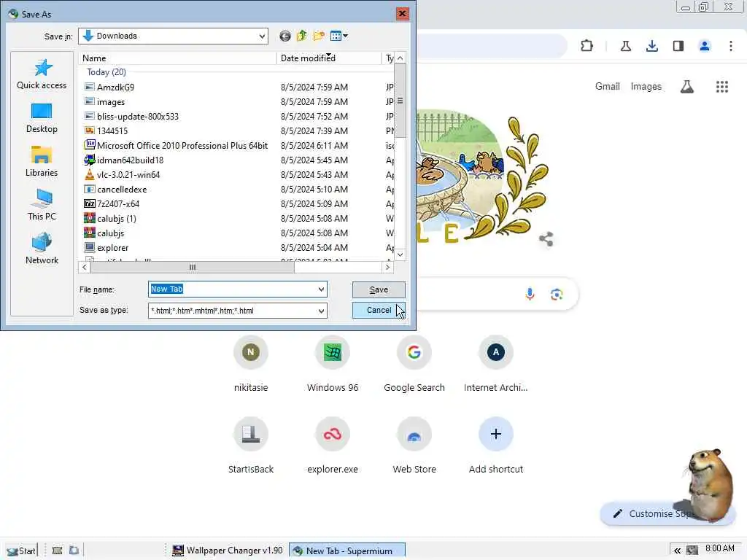Image resolution: width=747 pixels, height=560 pixels.
Task: Open the Google Search shortcut
Action: point(414,365)
